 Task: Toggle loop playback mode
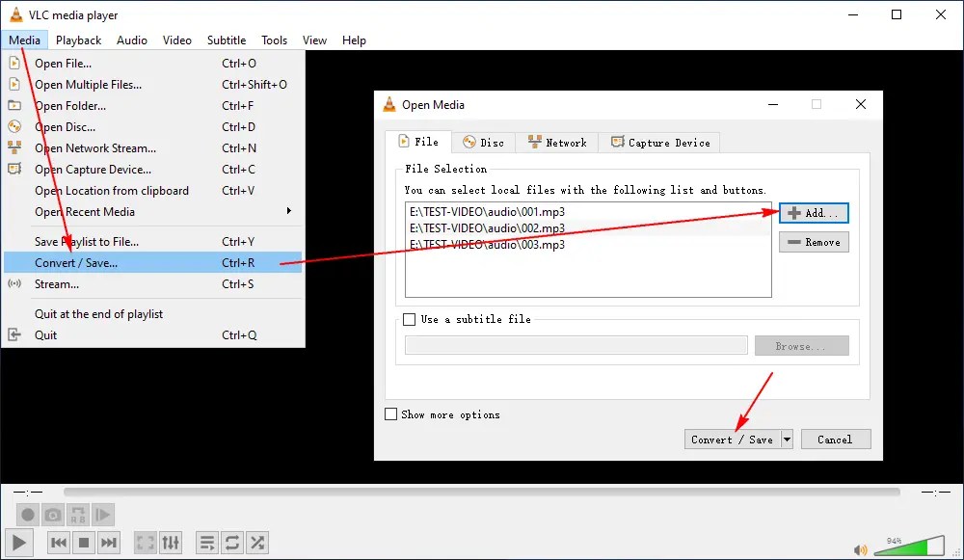click(x=231, y=542)
